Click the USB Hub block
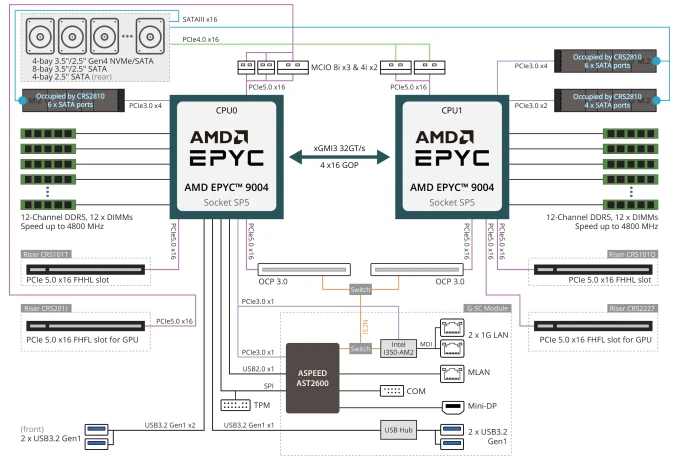Screen dimensions: 700x462 398,430
